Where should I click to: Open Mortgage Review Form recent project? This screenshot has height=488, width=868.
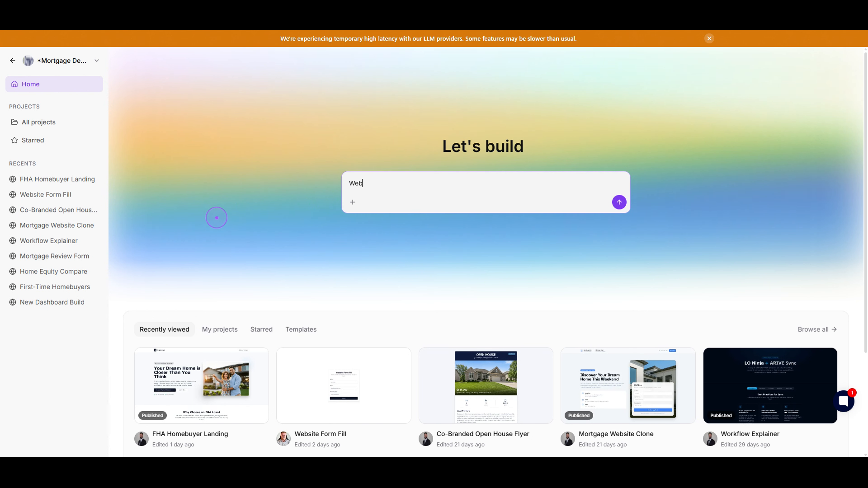[x=54, y=256]
